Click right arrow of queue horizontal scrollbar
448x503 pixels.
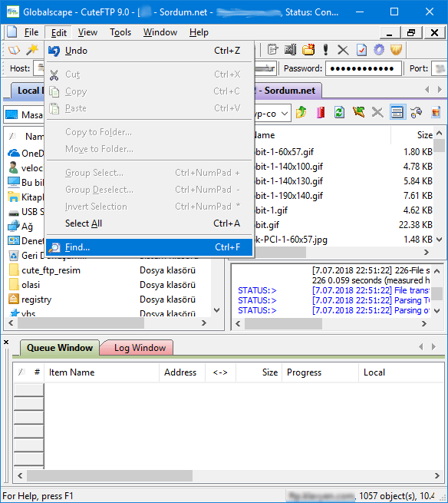[x=437, y=475]
